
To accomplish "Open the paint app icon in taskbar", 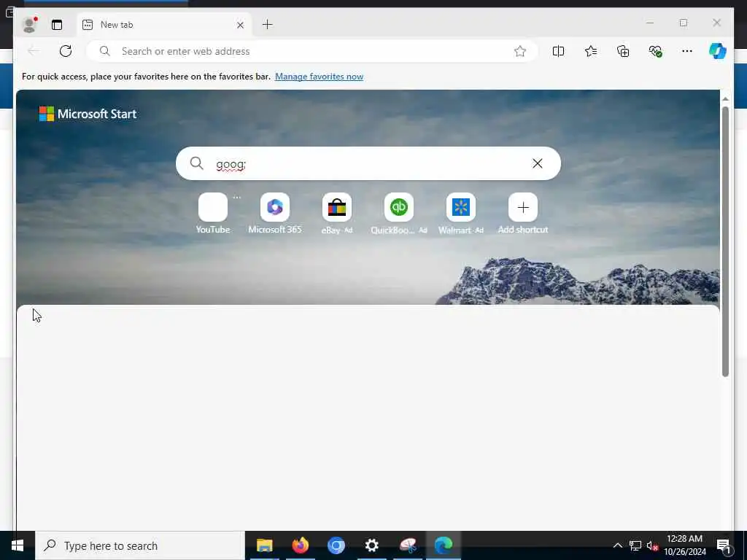I will click(408, 545).
